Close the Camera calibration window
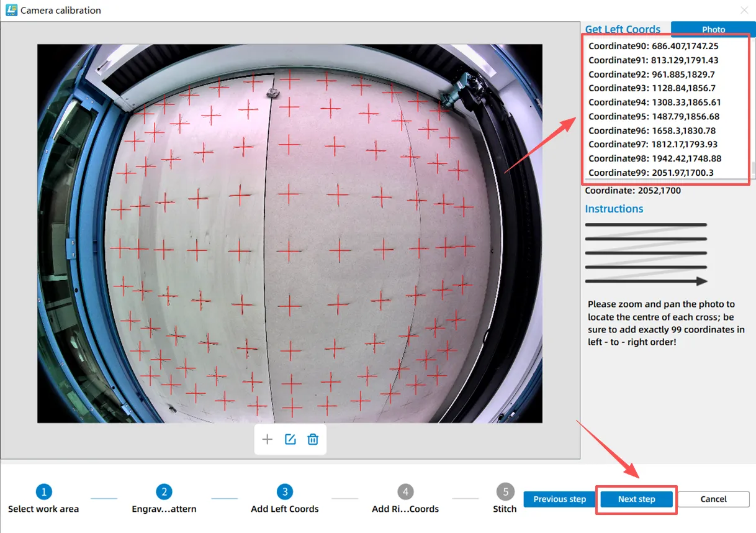 coord(744,10)
